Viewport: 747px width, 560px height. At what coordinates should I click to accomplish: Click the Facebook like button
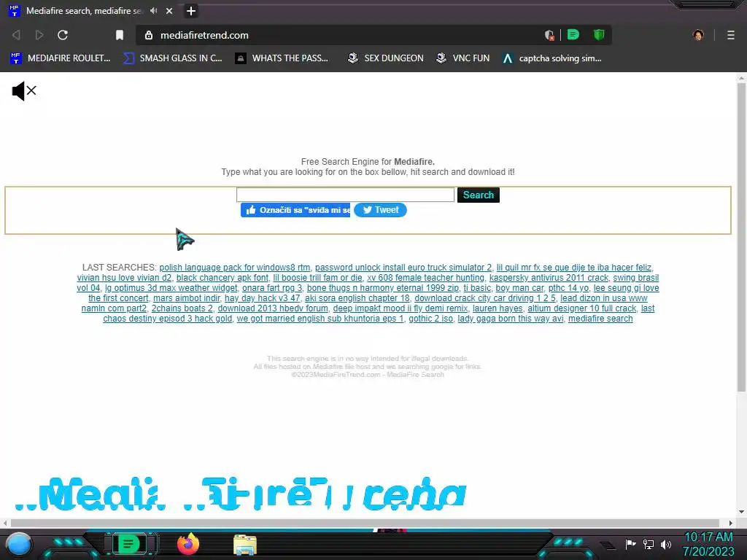pos(295,210)
